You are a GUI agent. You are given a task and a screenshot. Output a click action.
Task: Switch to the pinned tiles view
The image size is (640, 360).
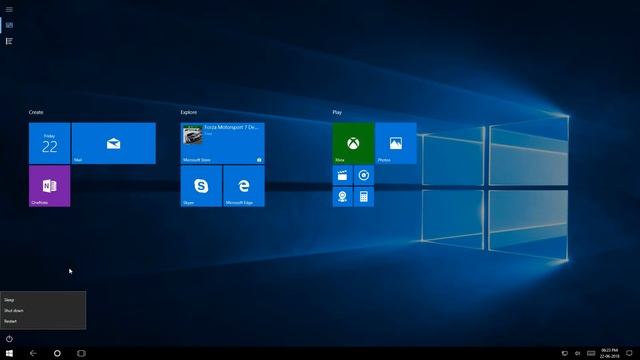pos(9,25)
